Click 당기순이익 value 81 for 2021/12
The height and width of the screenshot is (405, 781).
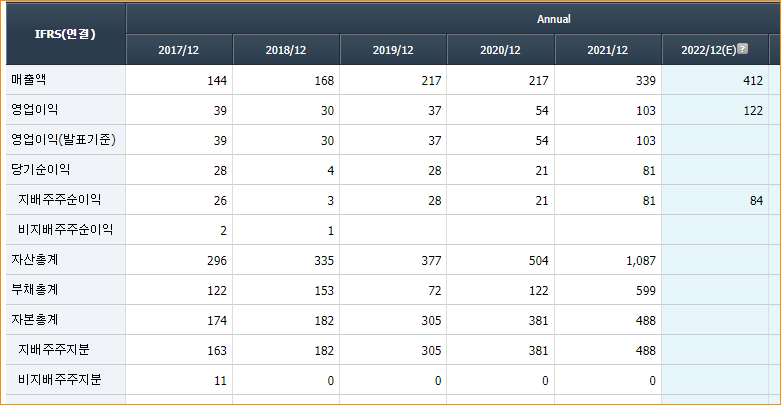click(x=649, y=171)
